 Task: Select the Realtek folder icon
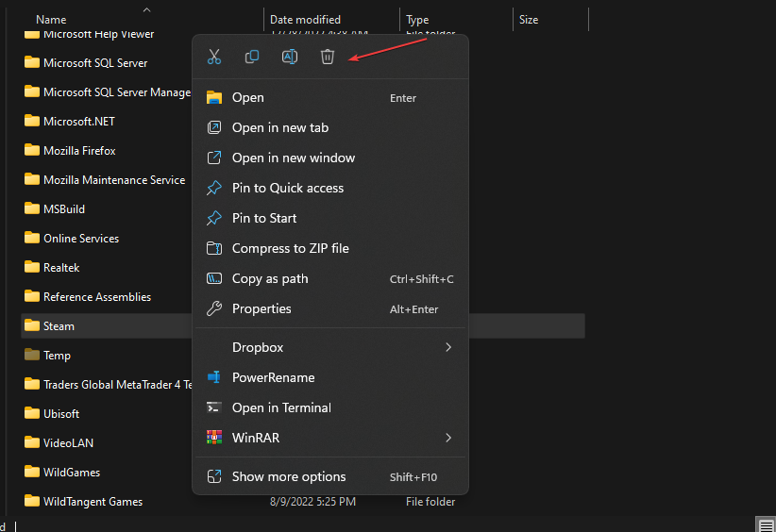click(32, 267)
